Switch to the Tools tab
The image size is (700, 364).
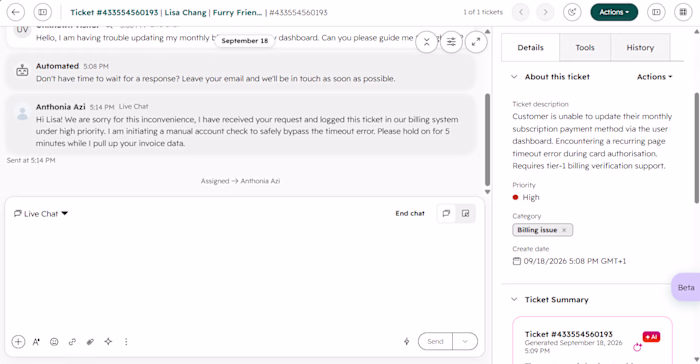pos(585,47)
